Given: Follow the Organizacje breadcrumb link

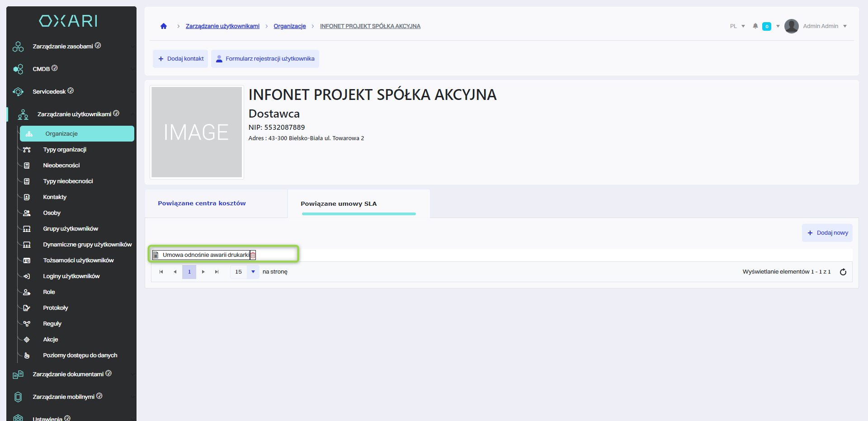Looking at the screenshot, I should click(290, 26).
